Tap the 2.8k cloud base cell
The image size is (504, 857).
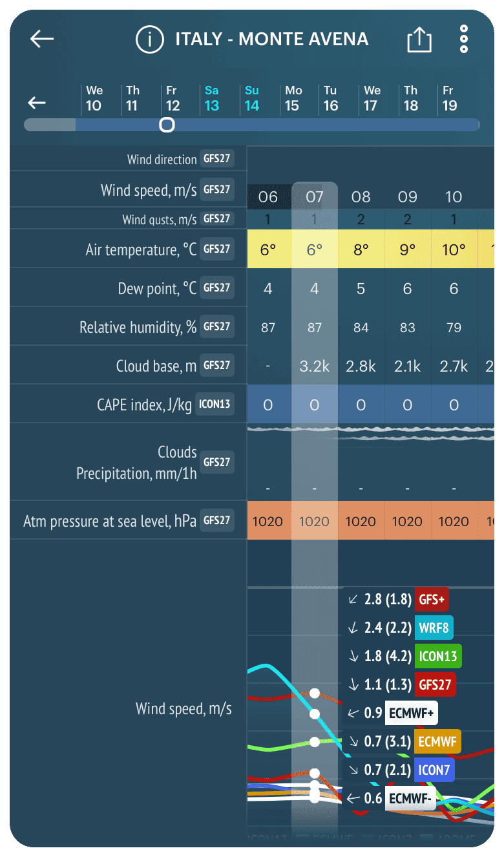(361, 366)
